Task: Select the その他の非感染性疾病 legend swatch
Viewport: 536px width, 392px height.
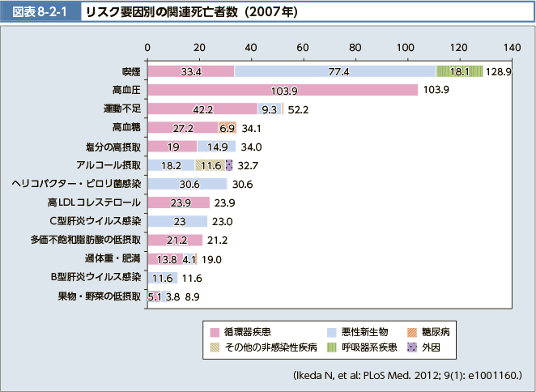Action: coord(215,347)
